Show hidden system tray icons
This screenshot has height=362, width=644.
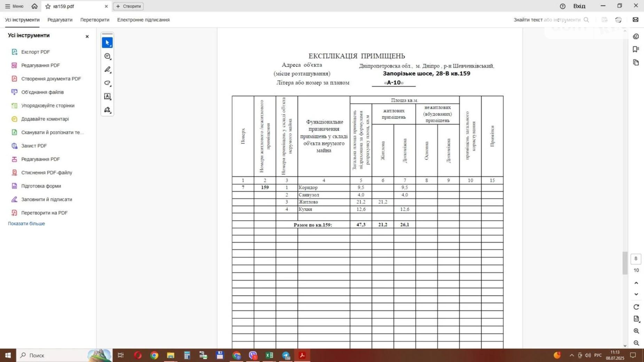(x=571, y=355)
